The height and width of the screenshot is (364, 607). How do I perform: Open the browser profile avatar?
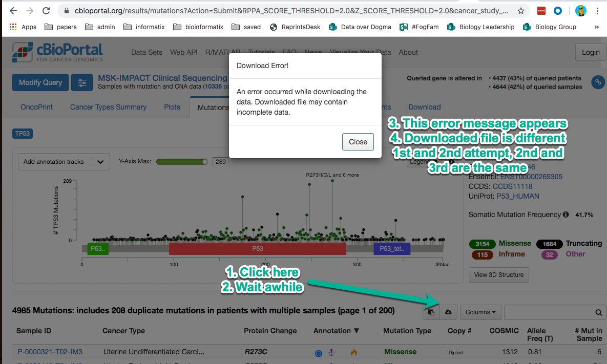click(x=580, y=11)
